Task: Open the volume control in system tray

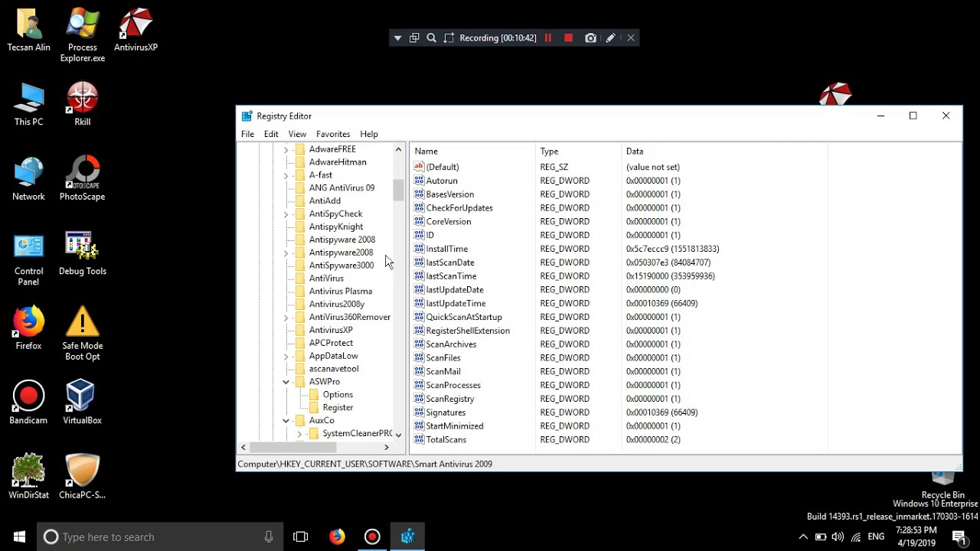Action: click(838, 536)
